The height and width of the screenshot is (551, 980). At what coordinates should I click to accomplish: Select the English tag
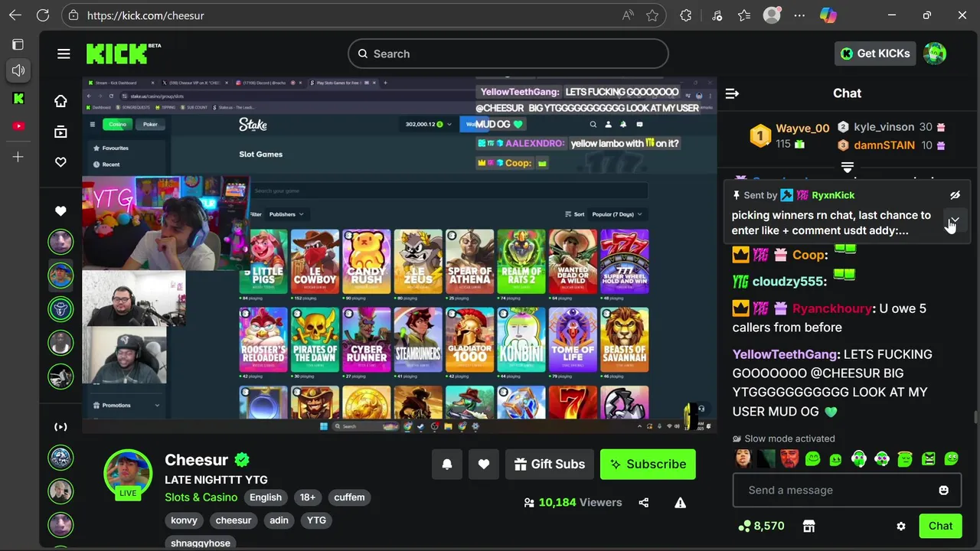point(266,497)
